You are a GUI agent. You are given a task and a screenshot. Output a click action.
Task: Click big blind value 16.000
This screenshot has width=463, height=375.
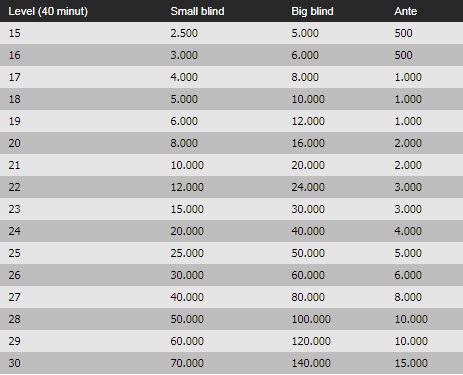coord(308,143)
